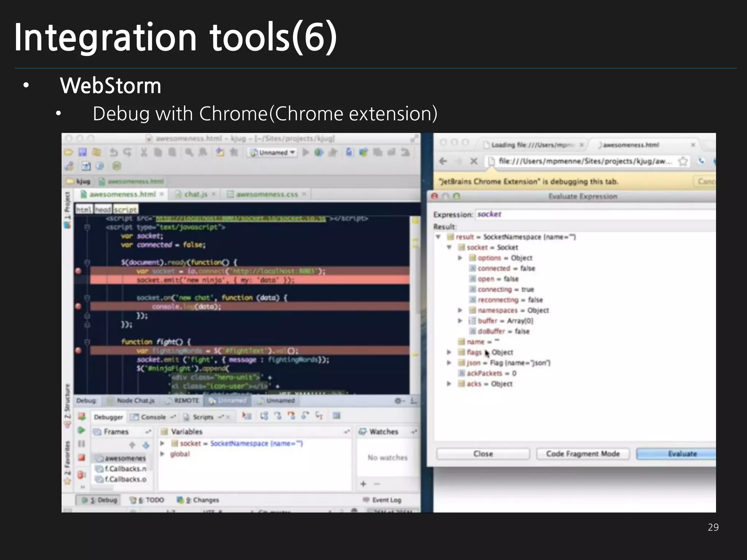
Task: Select f.Callbacks.n frame in Frames list
Action: [x=121, y=468]
